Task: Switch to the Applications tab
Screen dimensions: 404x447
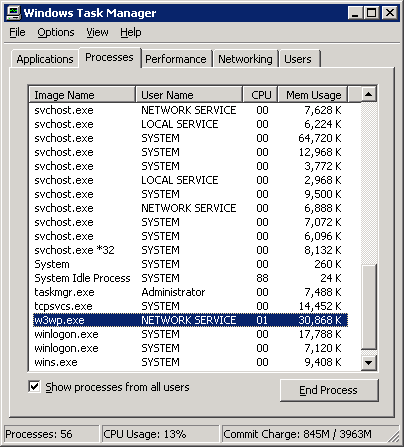Action: pyautogui.click(x=45, y=59)
